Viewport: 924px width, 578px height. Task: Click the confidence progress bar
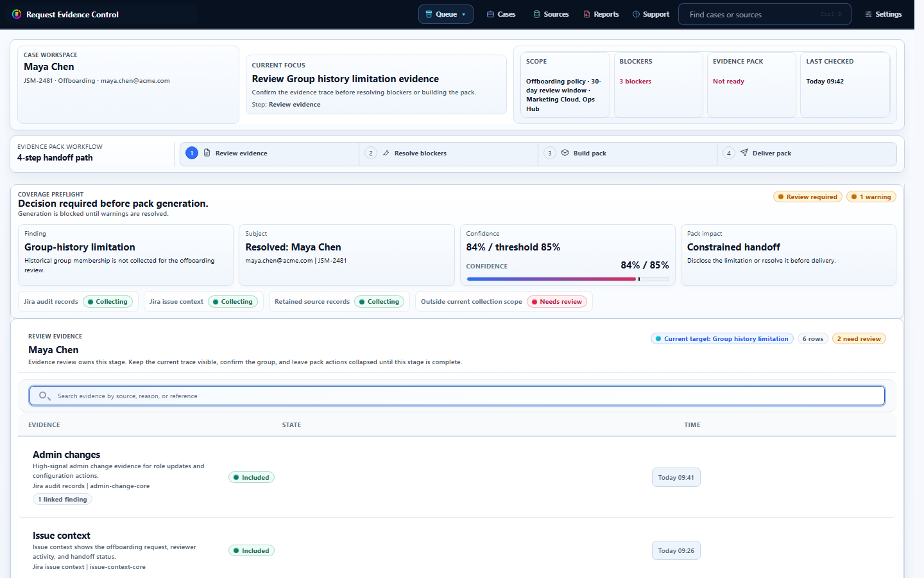[x=567, y=279]
